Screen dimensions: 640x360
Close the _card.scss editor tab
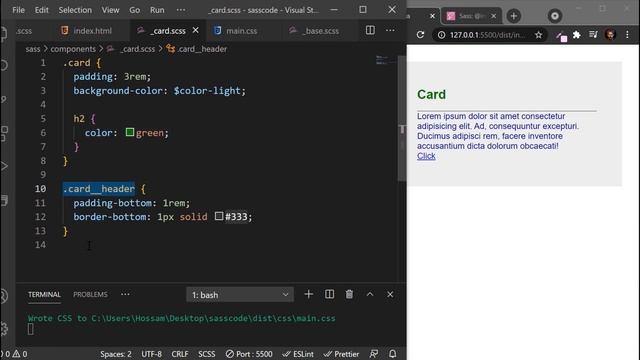[x=196, y=30]
